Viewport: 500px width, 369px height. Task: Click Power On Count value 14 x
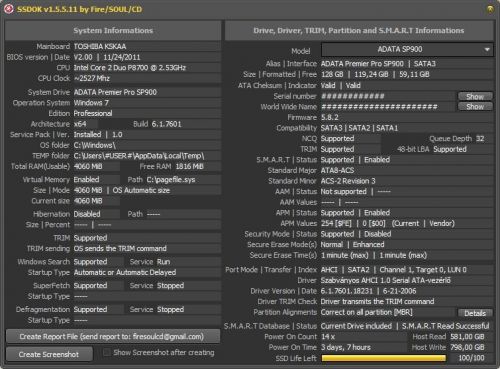pyautogui.click(x=328, y=337)
